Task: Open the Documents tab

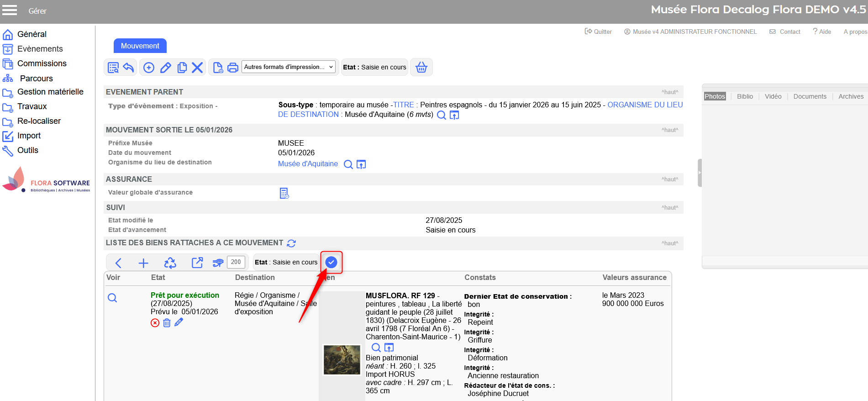Action: (x=810, y=96)
